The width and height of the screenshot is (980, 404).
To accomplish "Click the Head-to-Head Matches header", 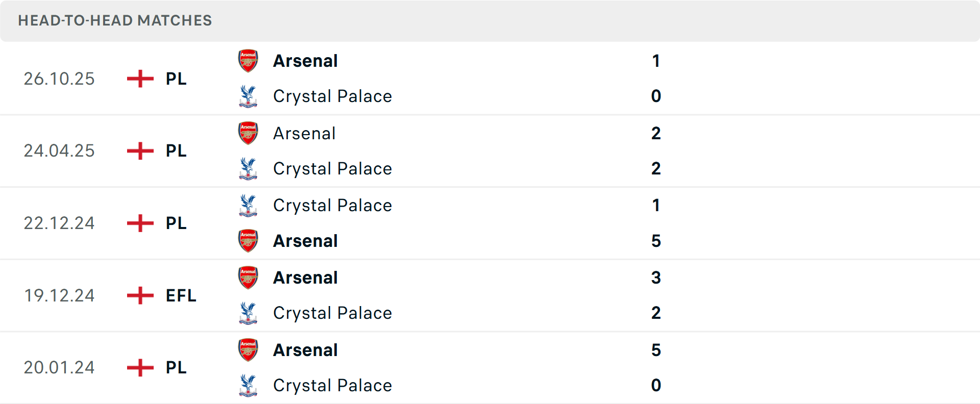I will click(x=115, y=20).
